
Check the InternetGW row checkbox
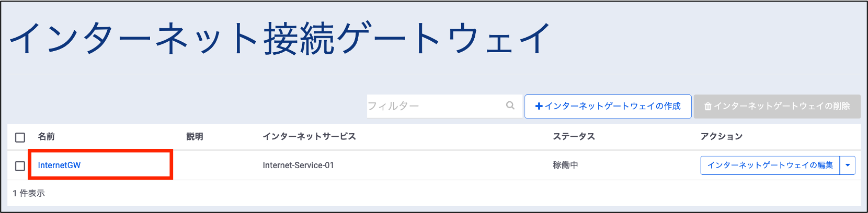tap(20, 166)
